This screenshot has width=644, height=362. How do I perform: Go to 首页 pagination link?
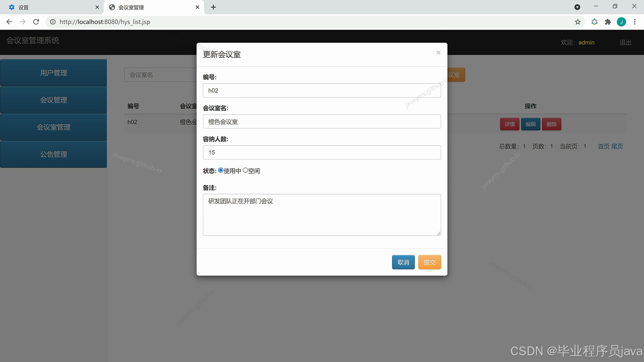coord(603,146)
